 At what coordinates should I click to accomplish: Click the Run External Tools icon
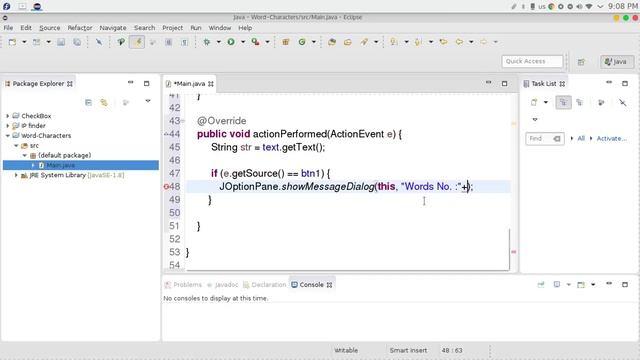coord(256,42)
